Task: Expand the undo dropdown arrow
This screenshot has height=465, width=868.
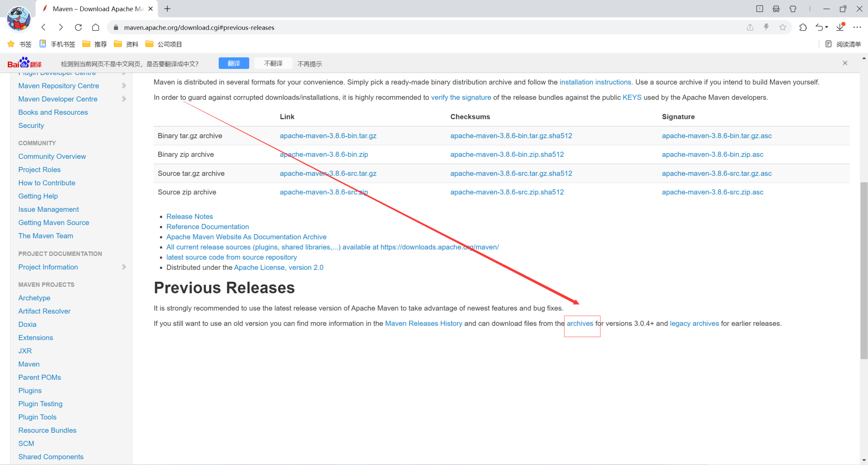Action: 827,28
